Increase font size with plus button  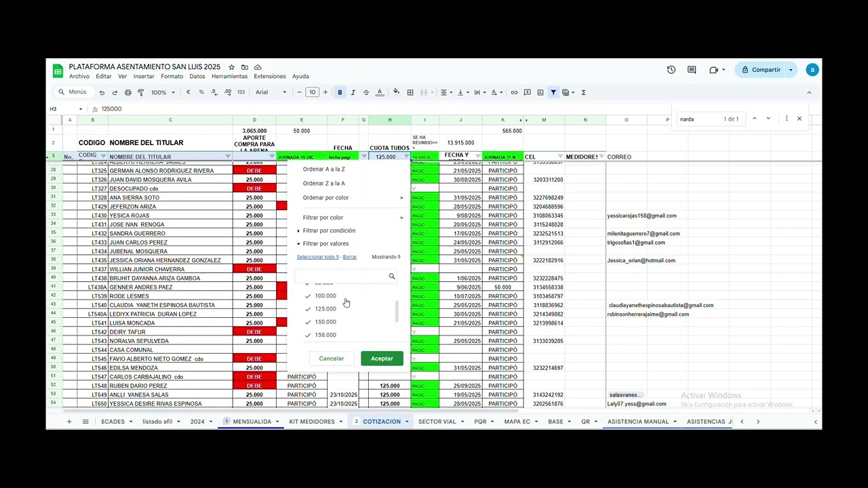[x=325, y=92]
